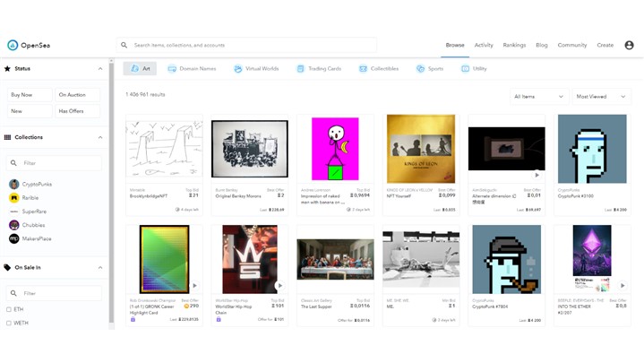Open the Most Viewed sort dropdown
The height and width of the screenshot is (363, 644).
point(600,96)
